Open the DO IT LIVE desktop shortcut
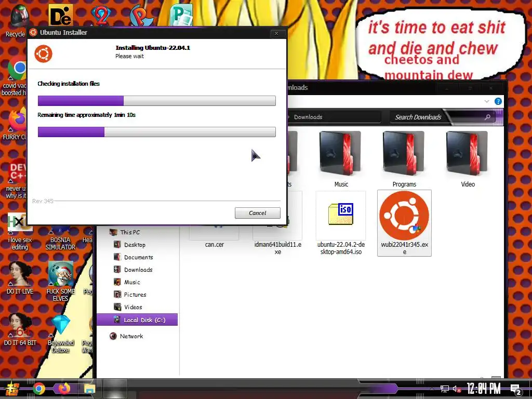This screenshot has height=399, width=532. tap(20, 277)
